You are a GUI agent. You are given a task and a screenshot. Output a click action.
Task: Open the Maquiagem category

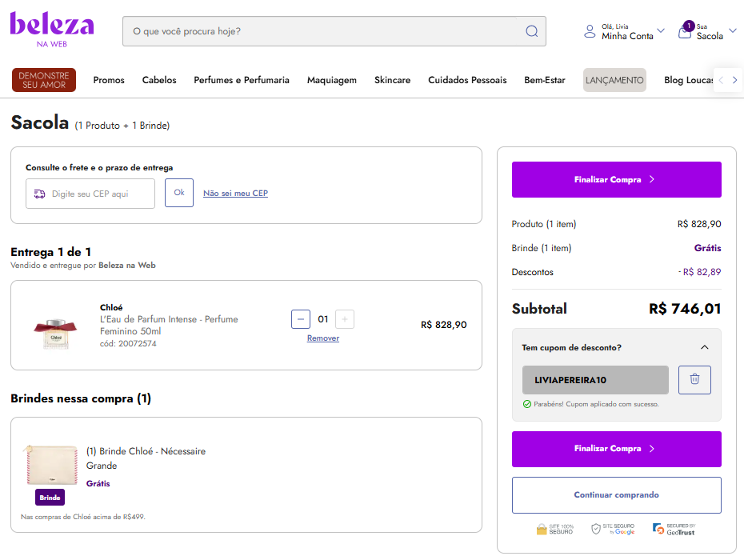(332, 80)
